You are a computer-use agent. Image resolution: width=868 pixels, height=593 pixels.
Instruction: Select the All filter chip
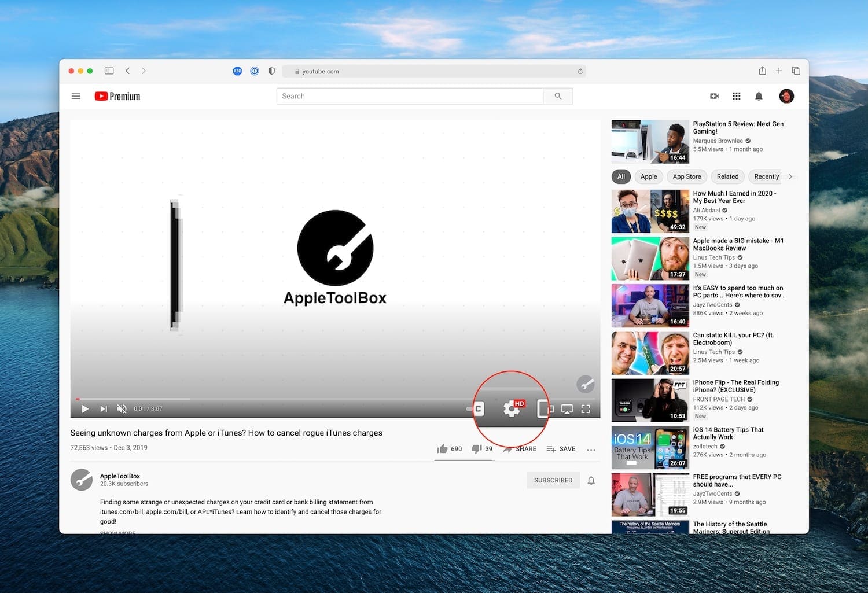coord(621,176)
